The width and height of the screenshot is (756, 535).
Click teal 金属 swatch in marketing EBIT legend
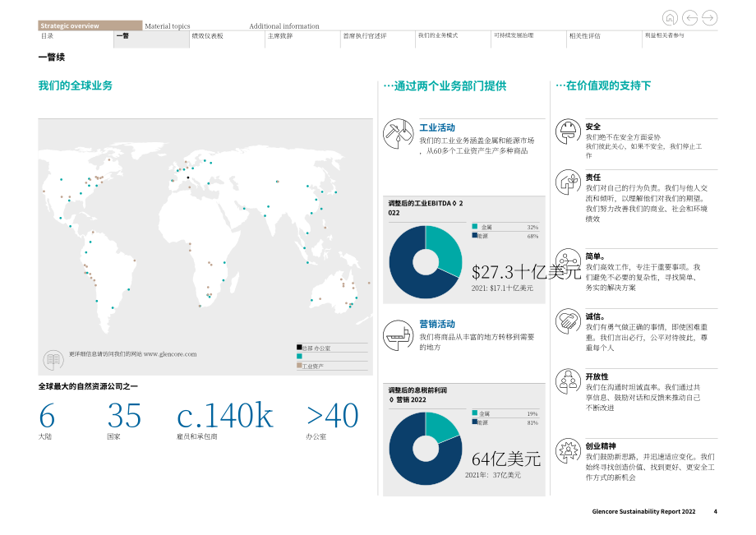pyautogui.click(x=474, y=413)
